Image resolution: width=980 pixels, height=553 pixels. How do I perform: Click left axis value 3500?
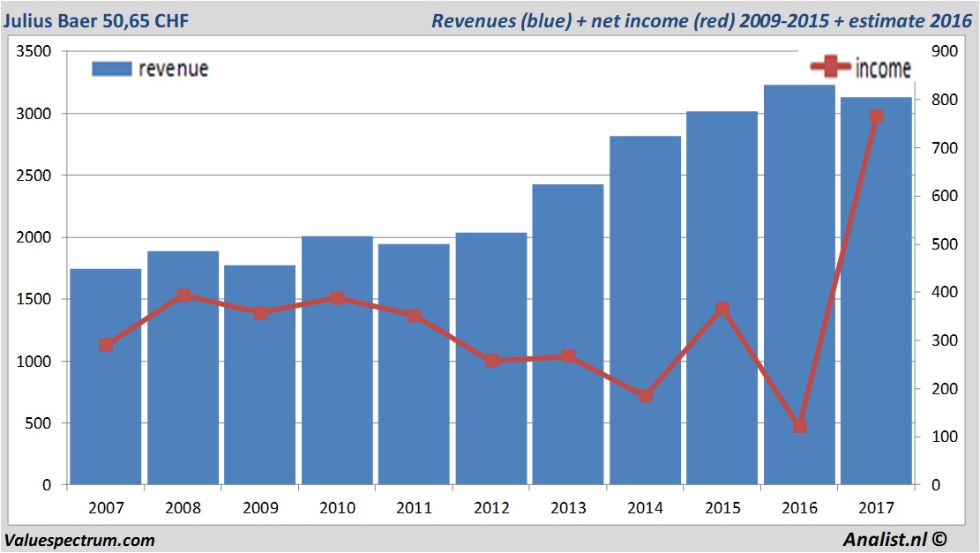point(34,52)
